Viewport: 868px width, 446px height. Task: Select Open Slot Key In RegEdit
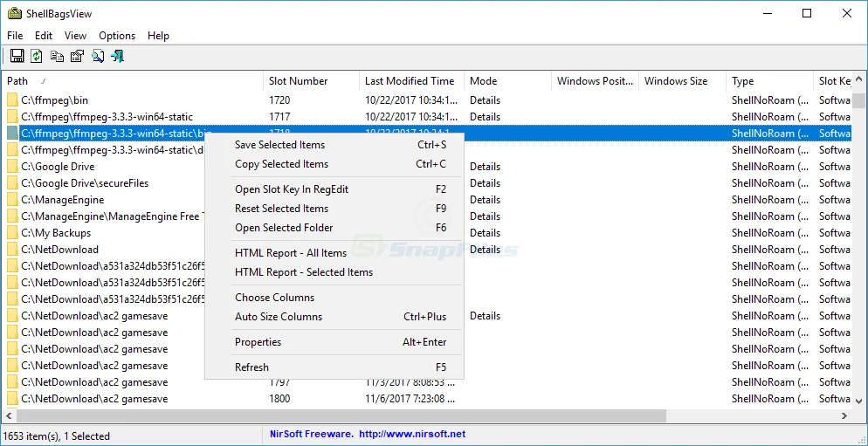[334, 189]
